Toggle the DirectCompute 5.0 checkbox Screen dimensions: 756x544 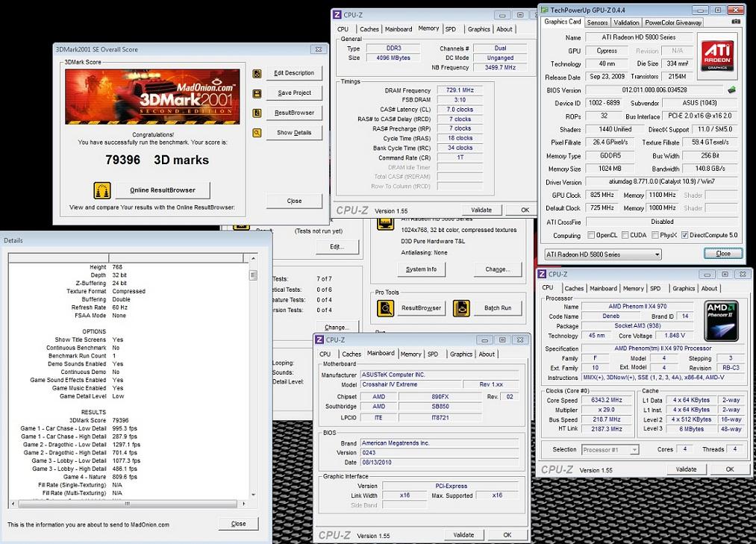pyautogui.click(x=684, y=235)
